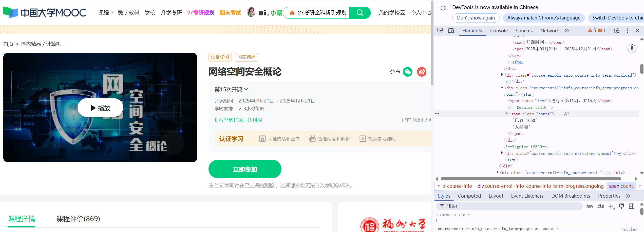
Task: Click the Don't show again button
Action: 476,18
